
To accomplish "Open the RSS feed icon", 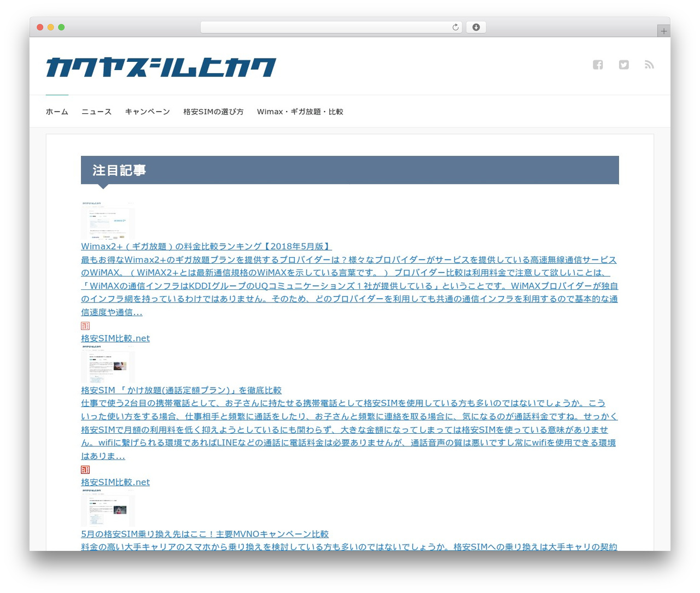I will [649, 65].
